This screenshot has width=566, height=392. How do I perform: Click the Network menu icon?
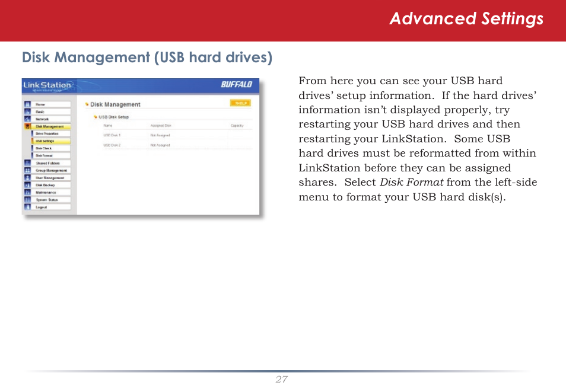(27, 119)
